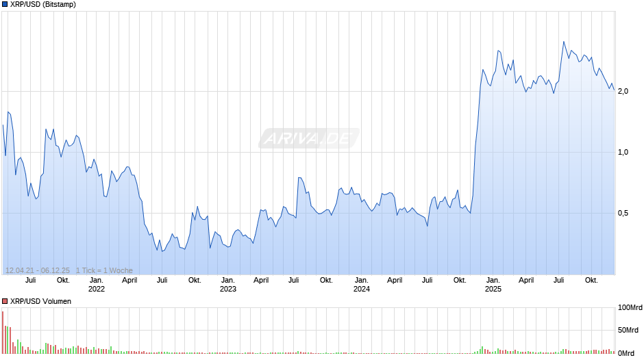Click the '1 Tick = 1 Woche' note
Image resolution: width=644 pixels, height=360 pixels.
104,270
